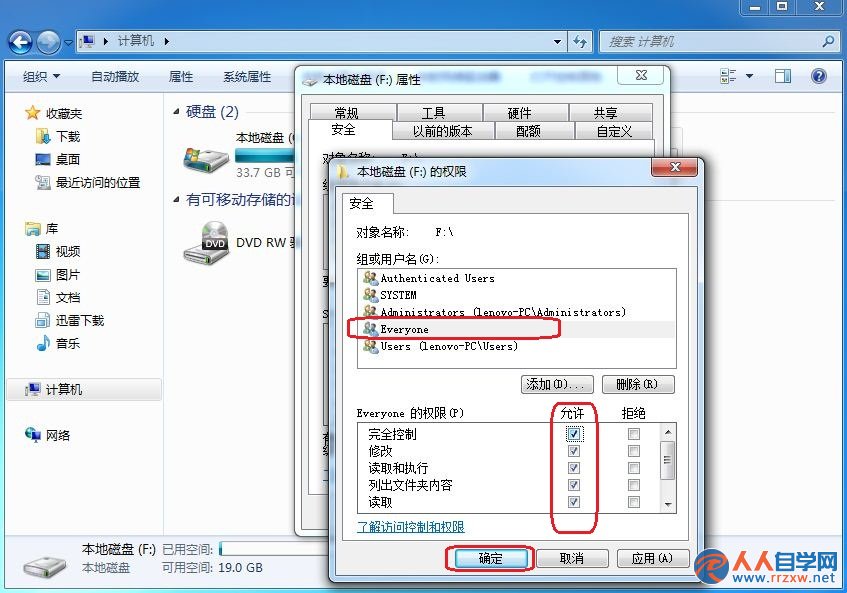
Task: Select Authenticated Users in group list
Action: 429,278
